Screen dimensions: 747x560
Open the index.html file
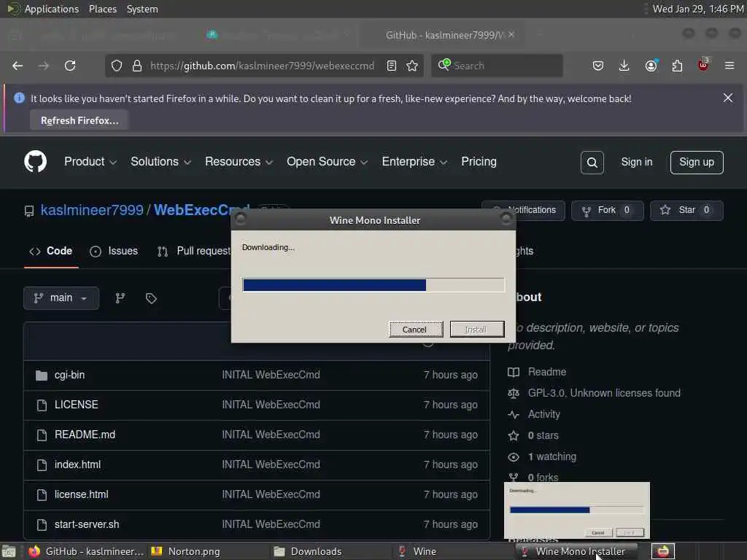click(x=77, y=464)
